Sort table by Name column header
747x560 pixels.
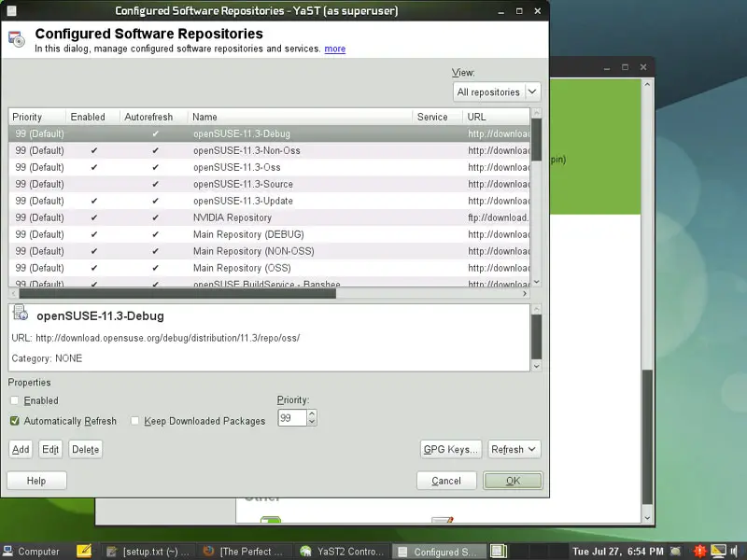coord(300,117)
